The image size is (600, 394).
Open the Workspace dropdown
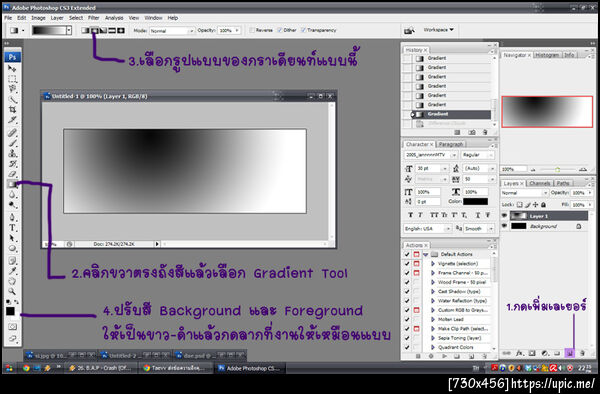pyautogui.click(x=439, y=30)
